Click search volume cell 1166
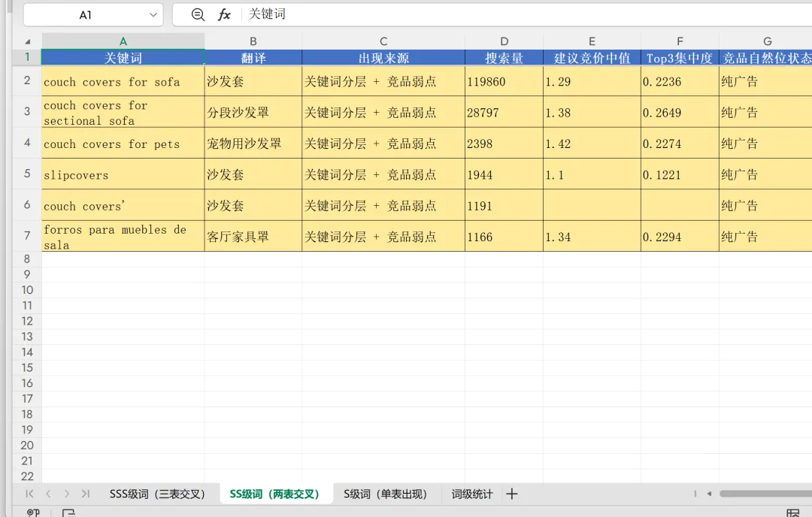Screen dimensions: 812x517 (504, 236)
